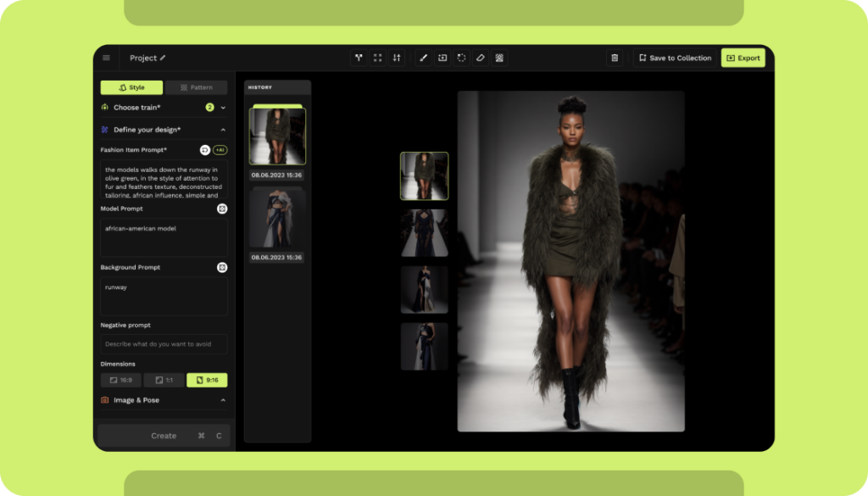
Task: Select the 1:1 dimension option
Action: tap(164, 381)
